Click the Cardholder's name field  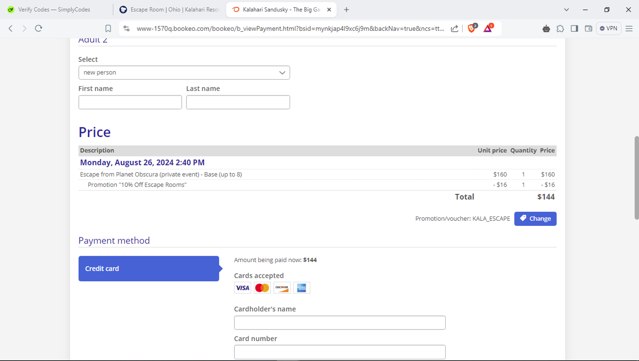pos(340,323)
